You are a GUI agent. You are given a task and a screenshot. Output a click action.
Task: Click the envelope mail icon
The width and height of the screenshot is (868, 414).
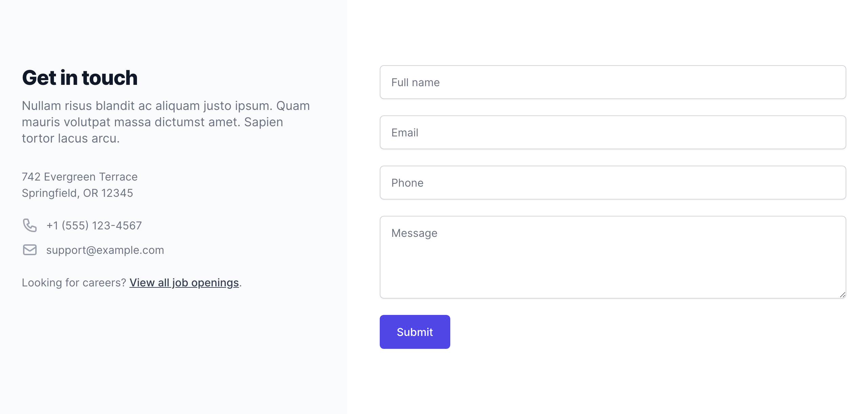click(x=30, y=250)
